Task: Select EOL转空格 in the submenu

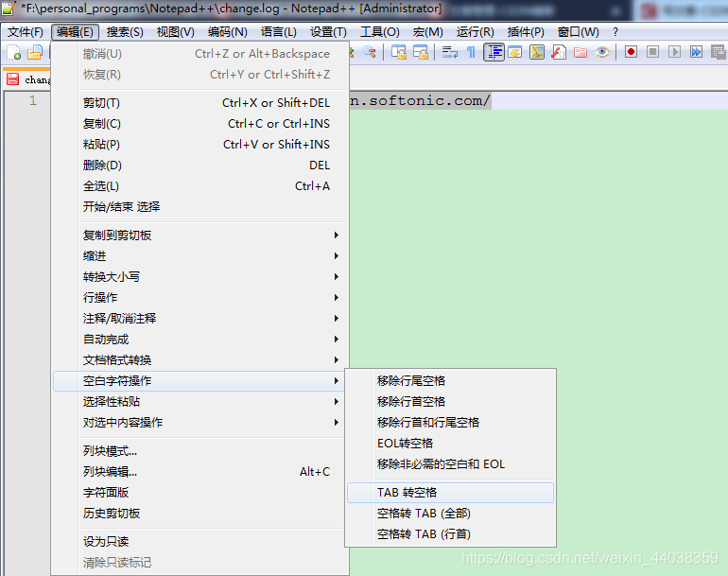Action: tap(450, 444)
